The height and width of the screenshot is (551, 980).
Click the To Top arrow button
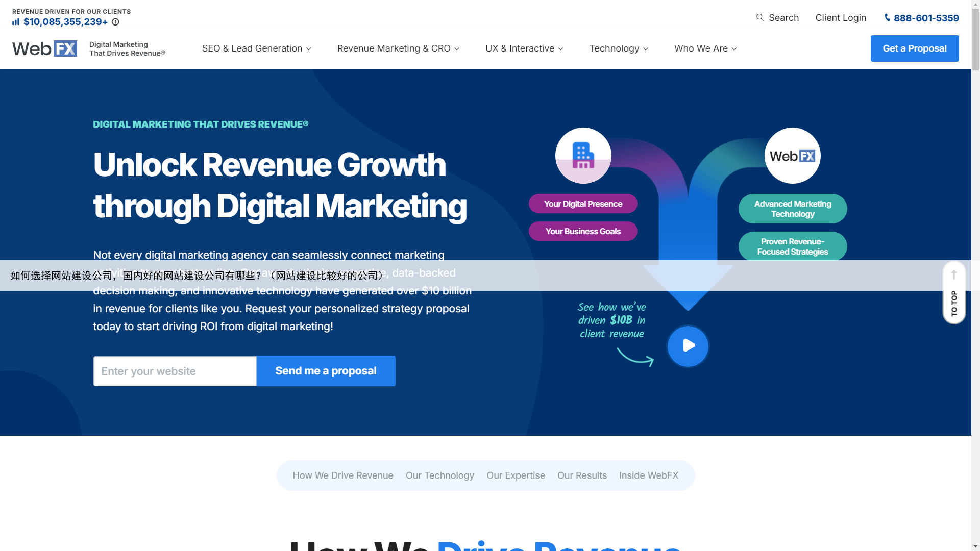[x=953, y=292]
